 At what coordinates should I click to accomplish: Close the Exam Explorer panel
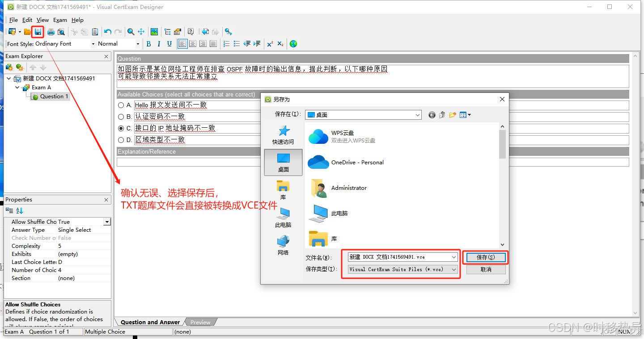tap(106, 56)
